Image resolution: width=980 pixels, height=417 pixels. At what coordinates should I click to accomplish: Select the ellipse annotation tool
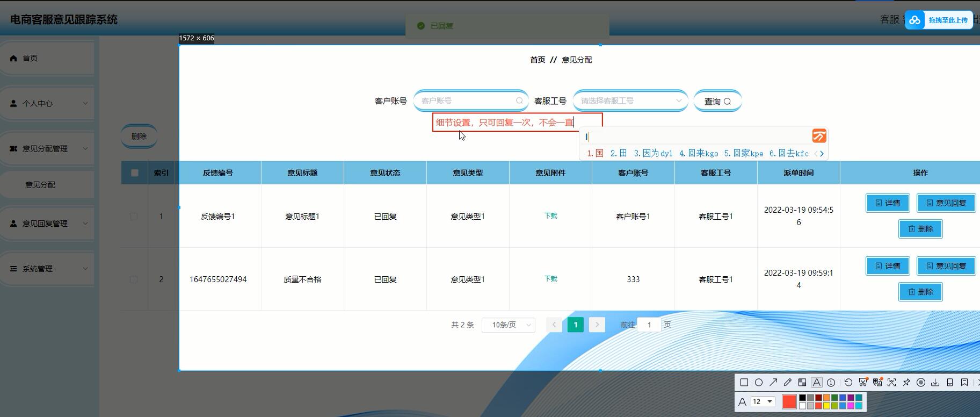tap(759, 383)
